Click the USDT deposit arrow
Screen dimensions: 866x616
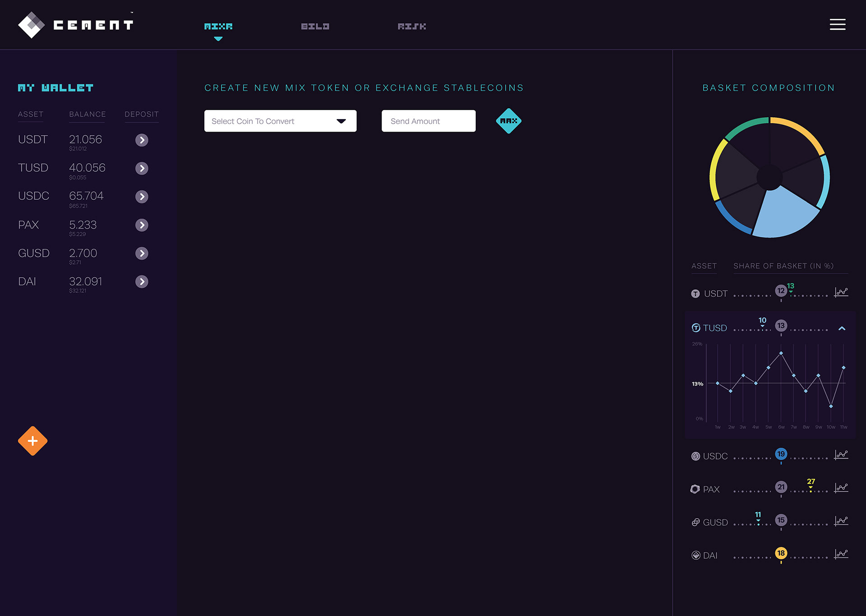point(142,140)
